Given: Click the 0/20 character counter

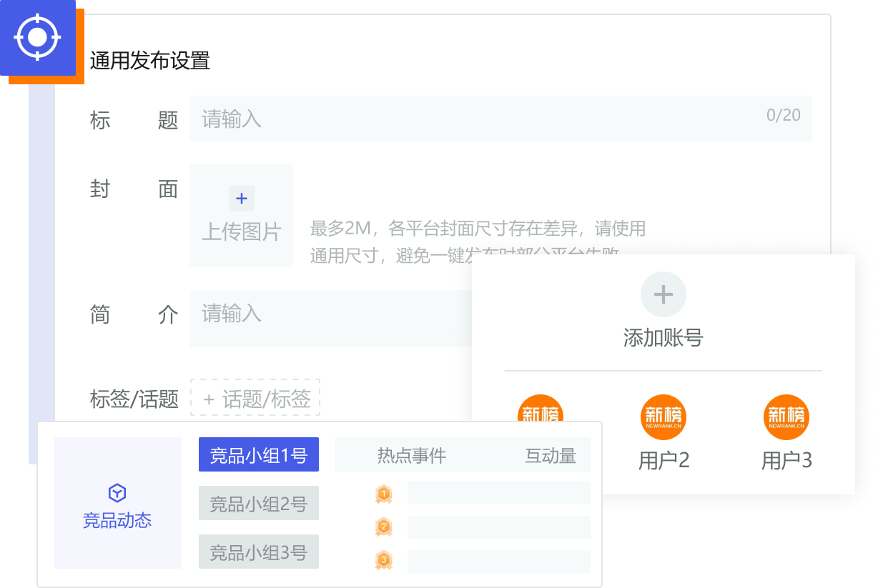Looking at the screenshot, I should (x=784, y=115).
